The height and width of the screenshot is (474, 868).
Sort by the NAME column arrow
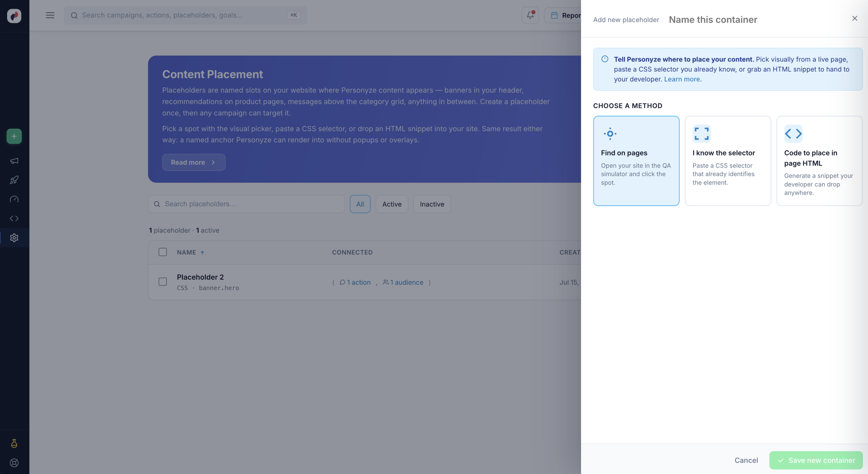[x=202, y=252]
